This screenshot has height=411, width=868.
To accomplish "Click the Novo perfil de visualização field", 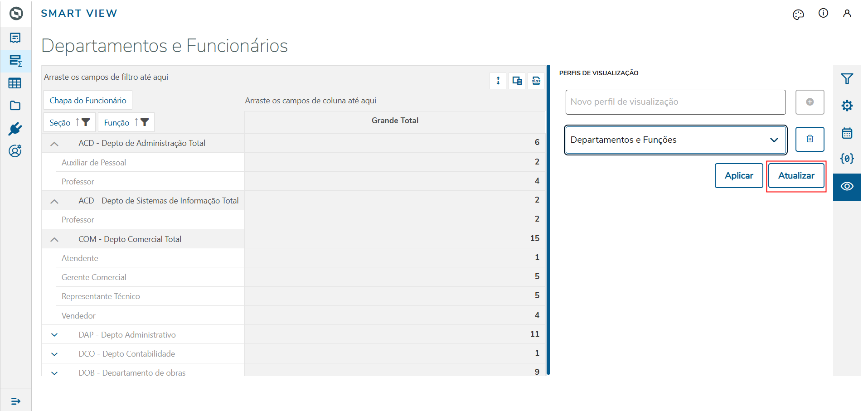I will point(675,102).
